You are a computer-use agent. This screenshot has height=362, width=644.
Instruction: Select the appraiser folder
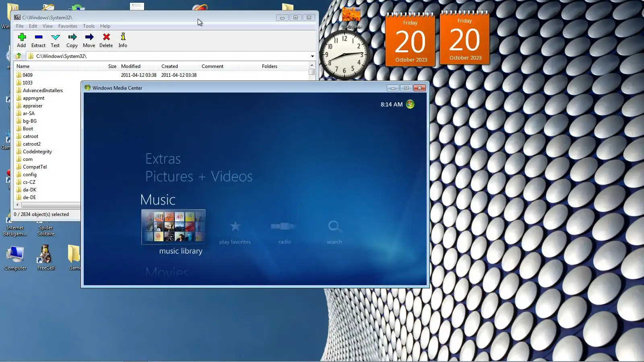click(33, 106)
